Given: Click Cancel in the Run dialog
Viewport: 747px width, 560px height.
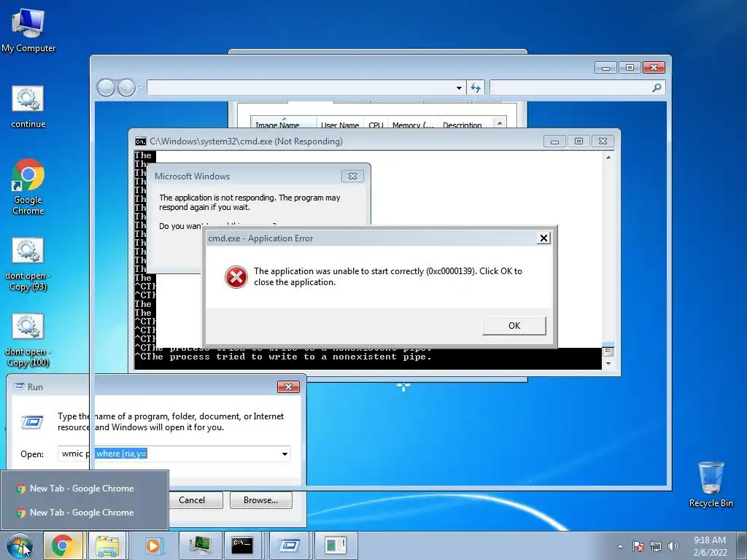Looking at the screenshot, I should (x=192, y=500).
